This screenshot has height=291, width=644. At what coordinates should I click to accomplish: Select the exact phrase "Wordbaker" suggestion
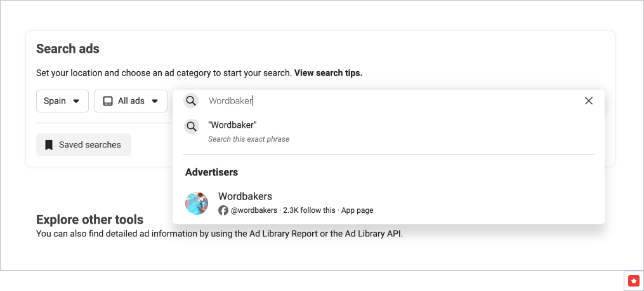click(232, 125)
